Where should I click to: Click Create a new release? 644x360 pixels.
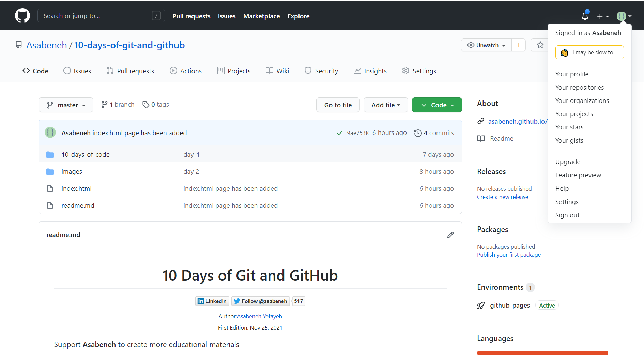click(x=503, y=197)
